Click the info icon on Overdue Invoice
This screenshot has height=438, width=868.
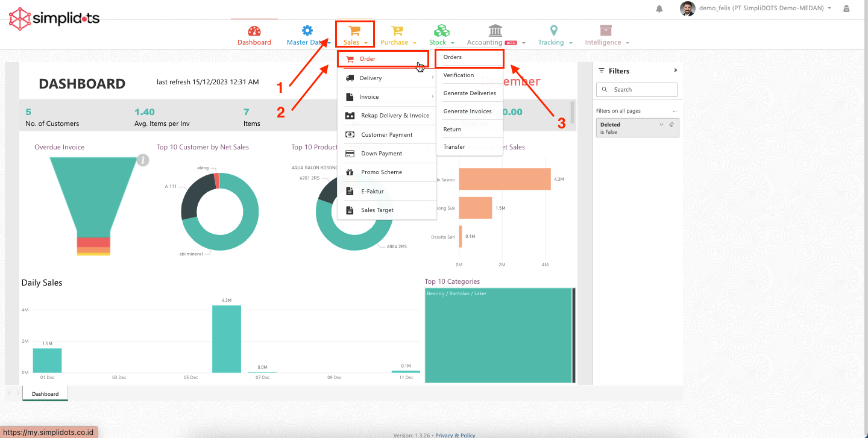tap(143, 160)
